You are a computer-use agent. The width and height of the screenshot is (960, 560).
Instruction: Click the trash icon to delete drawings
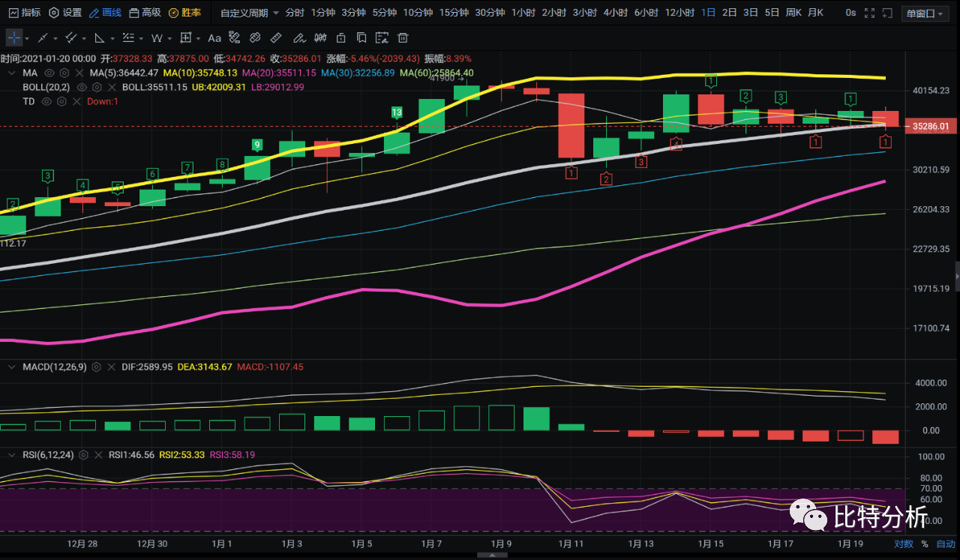pos(403,38)
